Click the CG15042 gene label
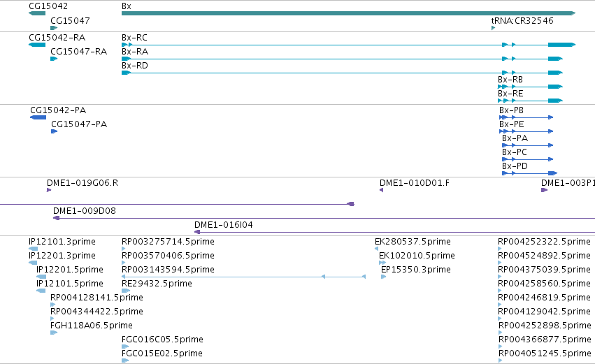This screenshot has width=595, height=364. 48,6
